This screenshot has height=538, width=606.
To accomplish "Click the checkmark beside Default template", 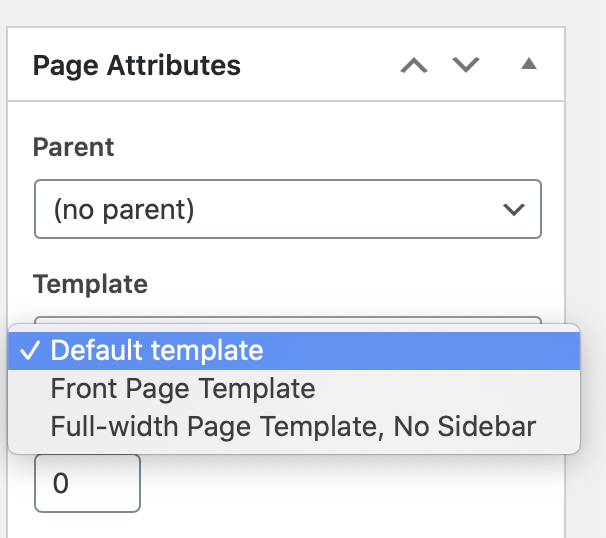I will pyautogui.click(x=28, y=351).
